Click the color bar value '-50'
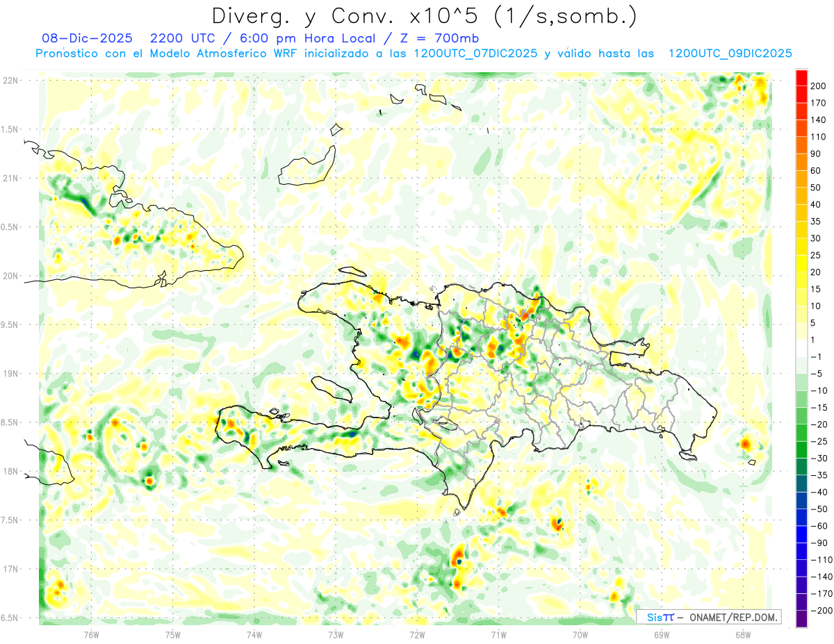Image resolution: width=834 pixels, height=644 pixels. pyautogui.click(x=820, y=509)
